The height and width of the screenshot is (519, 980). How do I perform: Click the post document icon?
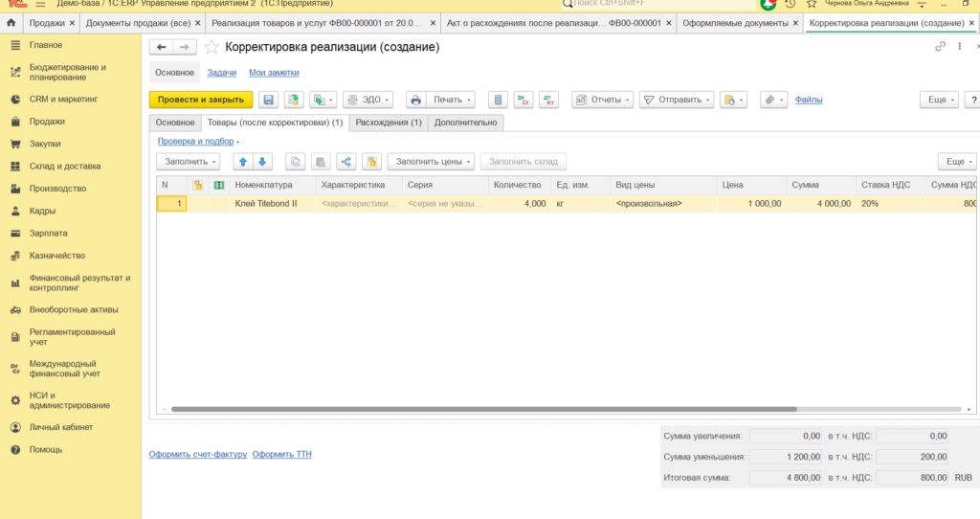tap(294, 100)
